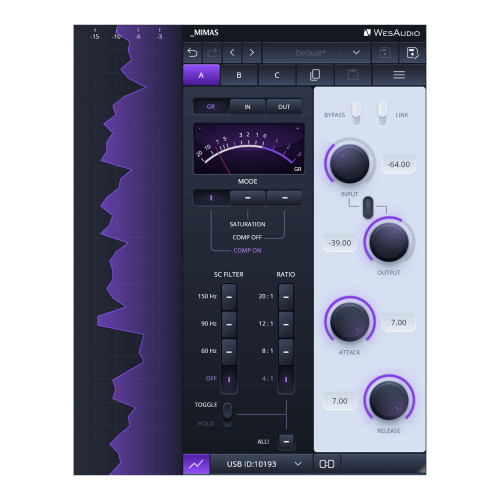Set SC filter to 60 Hz
The width and height of the screenshot is (500, 500).
coord(229,352)
